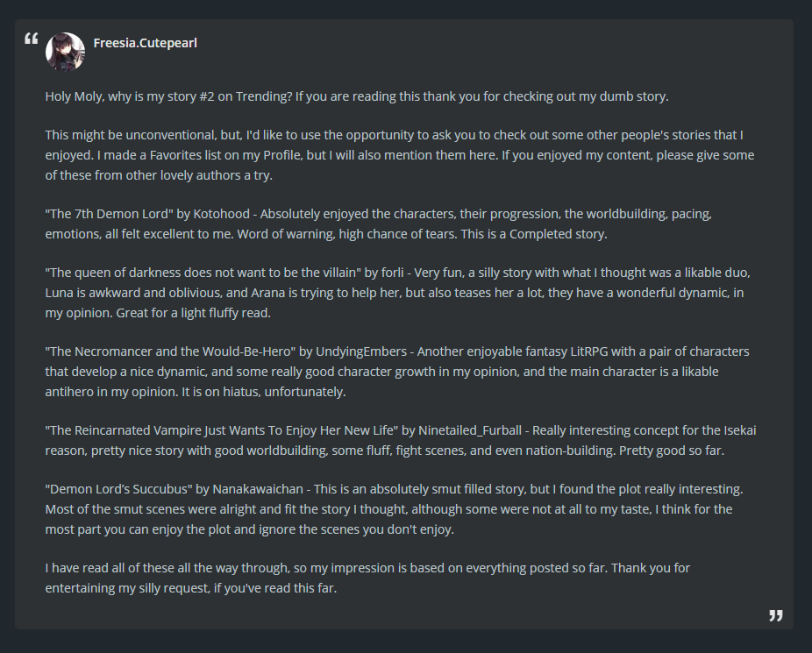The image size is (812, 653).
Task: Click "The 7th Demon Lord" story title
Action: tap(105, 214)
